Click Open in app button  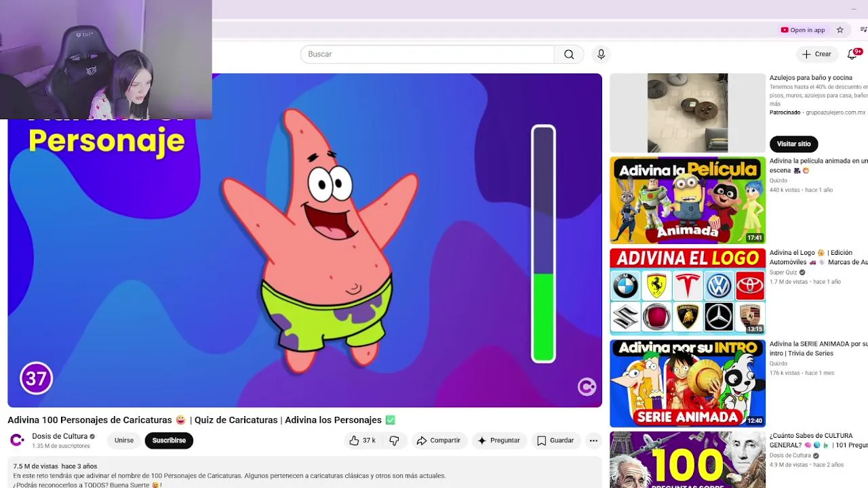coord(803,30)
